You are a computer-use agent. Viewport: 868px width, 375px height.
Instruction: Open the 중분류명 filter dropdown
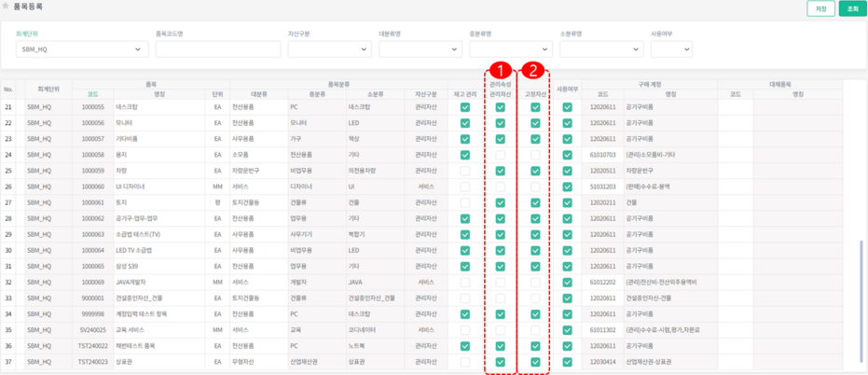click(510, 49)
